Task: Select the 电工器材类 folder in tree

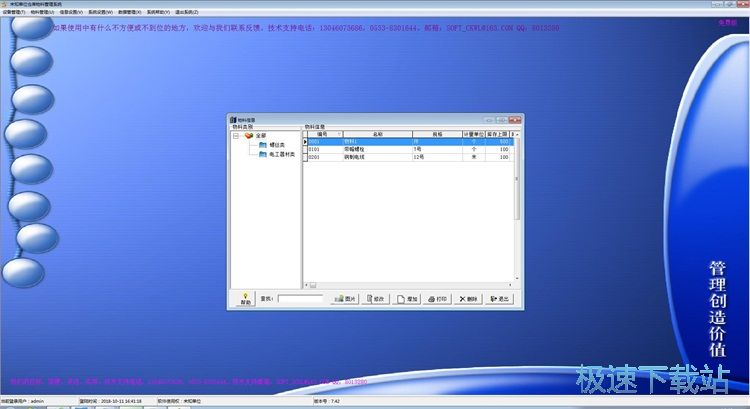Action: pyautogui.click(x=279, y=155)
